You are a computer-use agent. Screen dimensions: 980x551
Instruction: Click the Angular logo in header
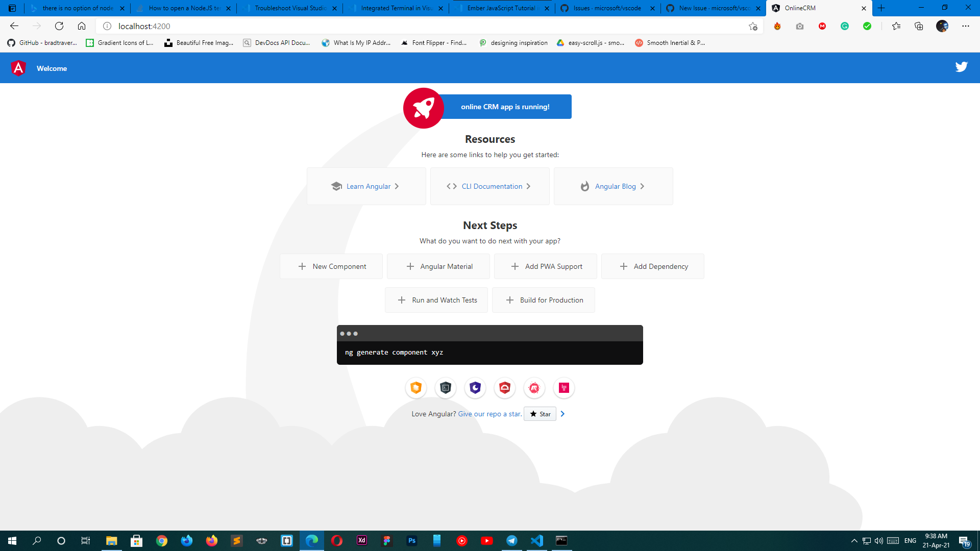(18, 68)
